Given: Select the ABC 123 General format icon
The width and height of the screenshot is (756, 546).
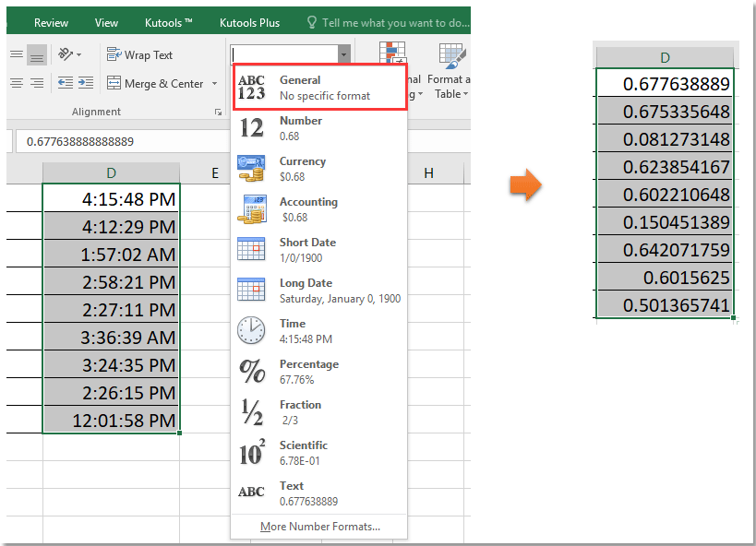Looking at the screenshot, I should pos(251,87).
